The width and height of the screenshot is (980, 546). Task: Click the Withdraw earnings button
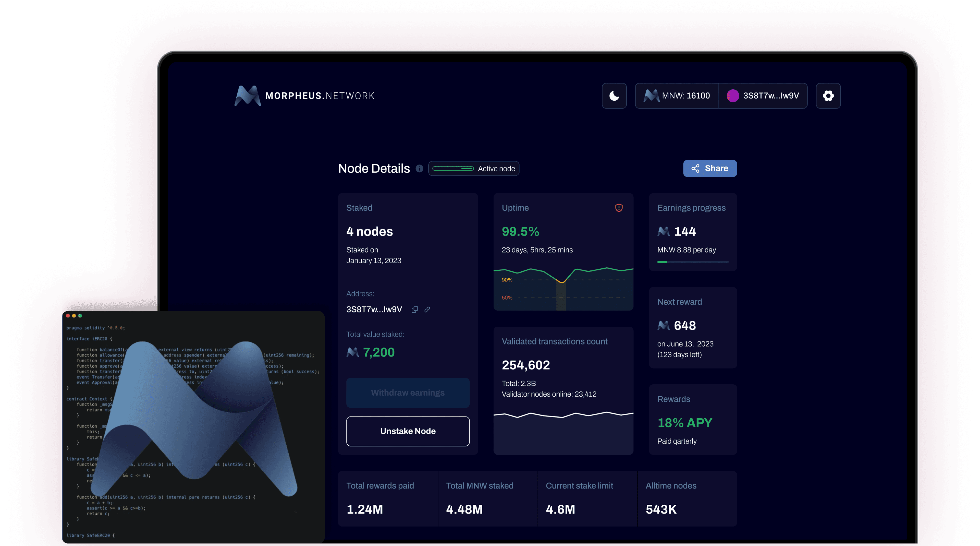(x=408, y=393)
